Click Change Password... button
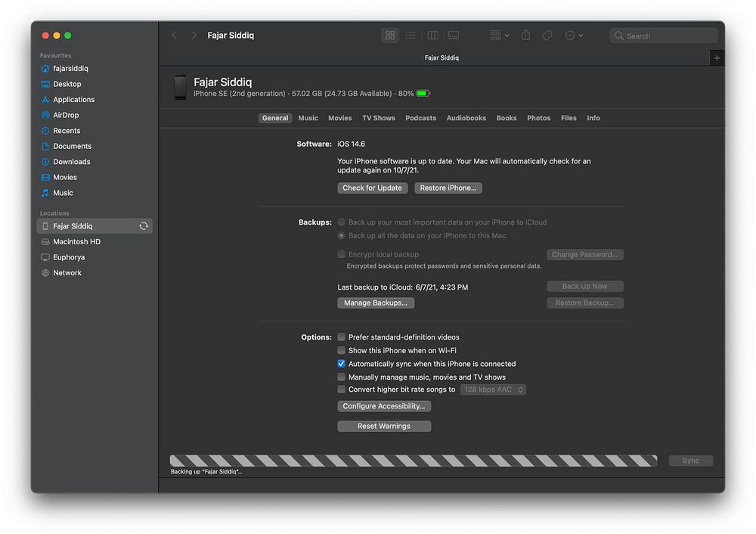The image size is (756, 534). tap(585, 255)
